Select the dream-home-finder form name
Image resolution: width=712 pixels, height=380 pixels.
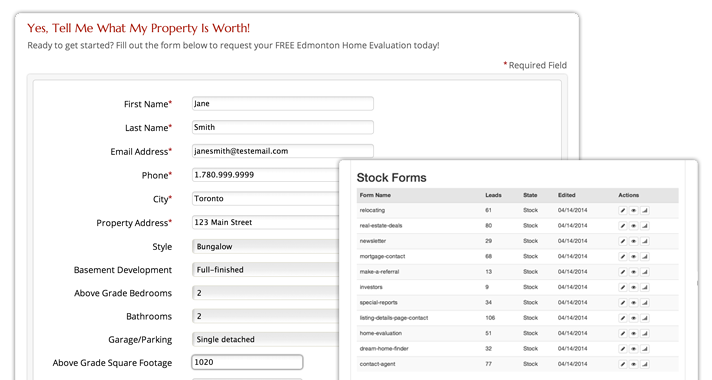pyautogui.click(x=384, y=349)
